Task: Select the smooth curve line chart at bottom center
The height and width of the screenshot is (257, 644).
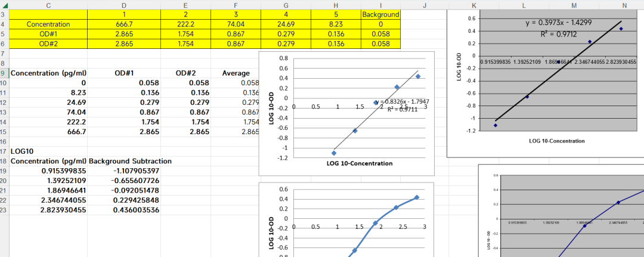Action: pyautogui.click(x=346, y=219)
